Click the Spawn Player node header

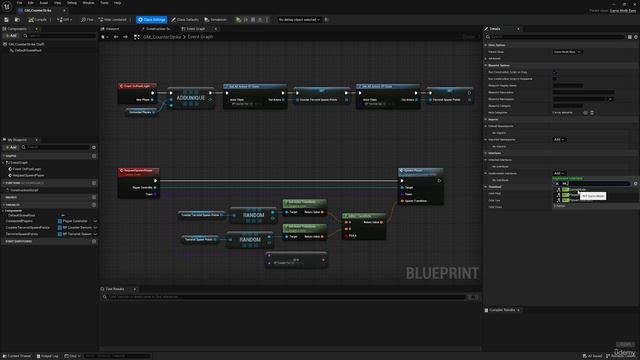[420, 171]
